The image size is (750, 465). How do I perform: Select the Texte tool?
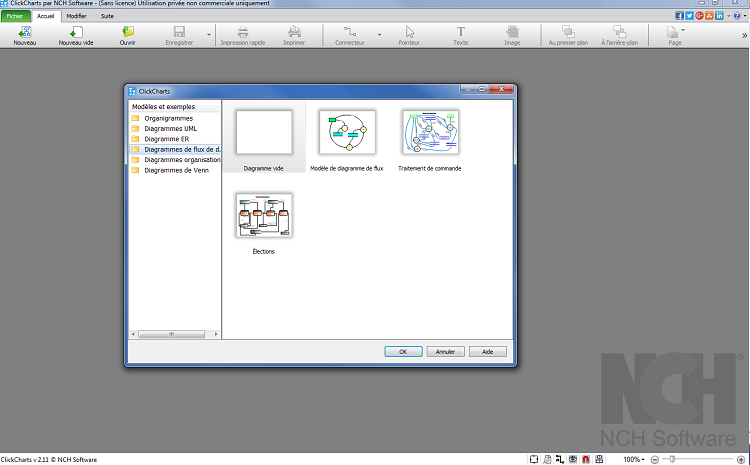point(461,32)
